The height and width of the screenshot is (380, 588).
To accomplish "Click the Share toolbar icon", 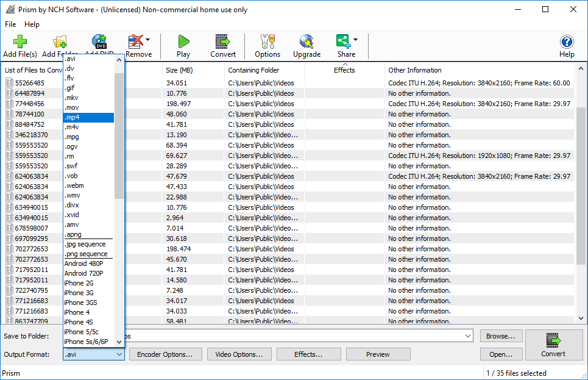I will coord(344,41).
